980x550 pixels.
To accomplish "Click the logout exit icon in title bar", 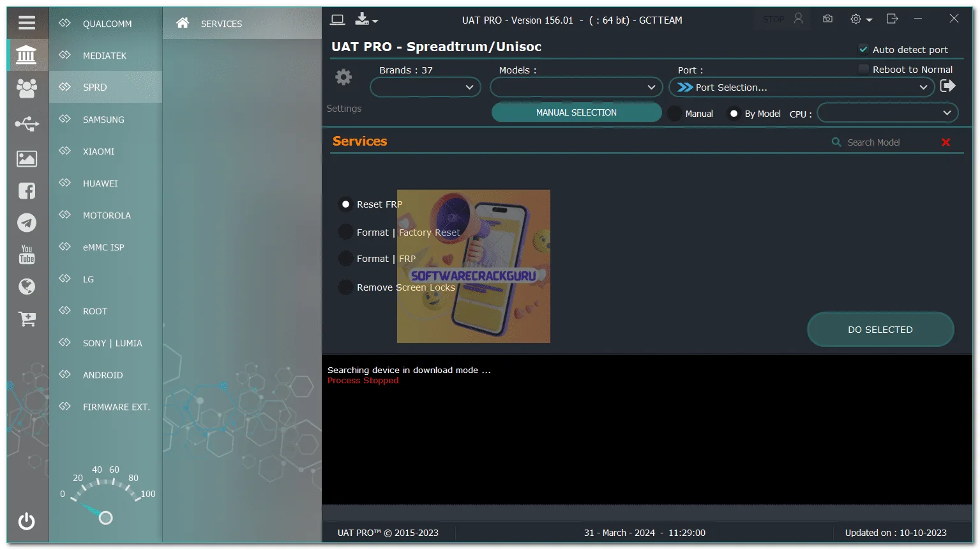I will coord(892,19).
